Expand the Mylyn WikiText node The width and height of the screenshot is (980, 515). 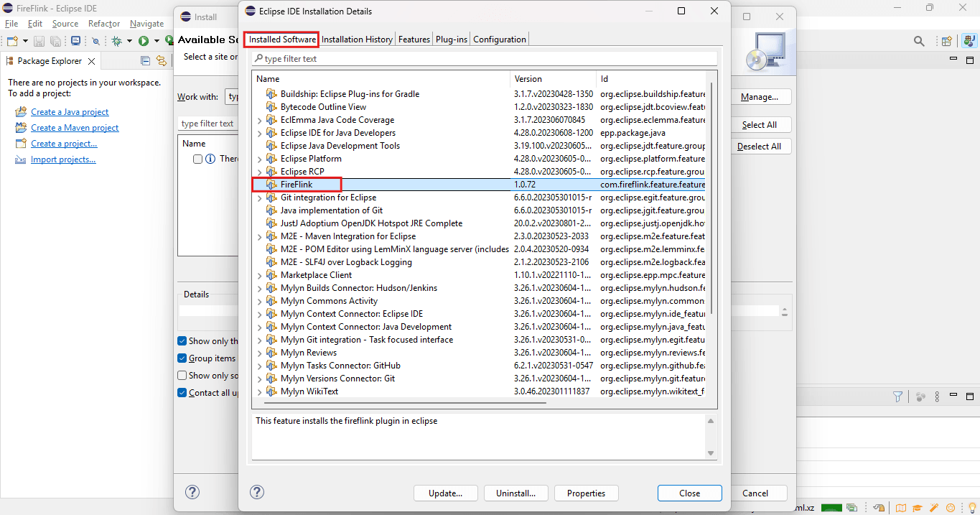(x=260, y=391)
